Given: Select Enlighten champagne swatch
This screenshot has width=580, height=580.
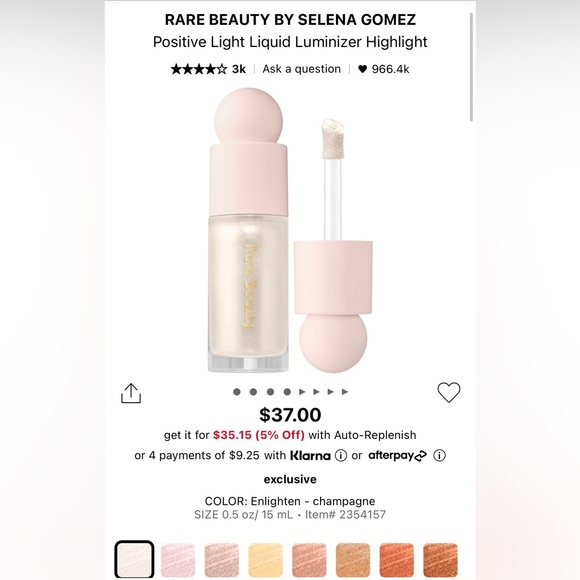Looking at the screenshot, I should 134,559.
